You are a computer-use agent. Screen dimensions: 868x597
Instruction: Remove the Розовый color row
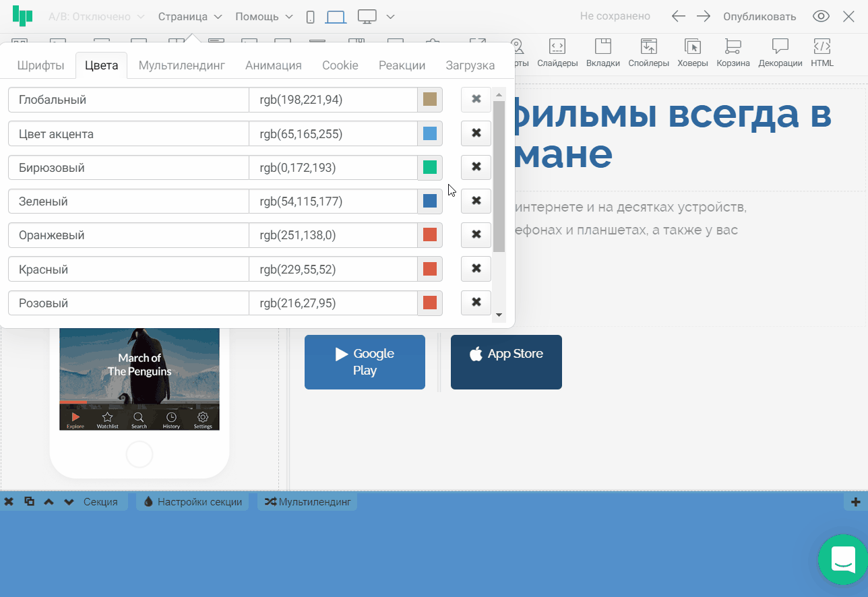[476, 302]
